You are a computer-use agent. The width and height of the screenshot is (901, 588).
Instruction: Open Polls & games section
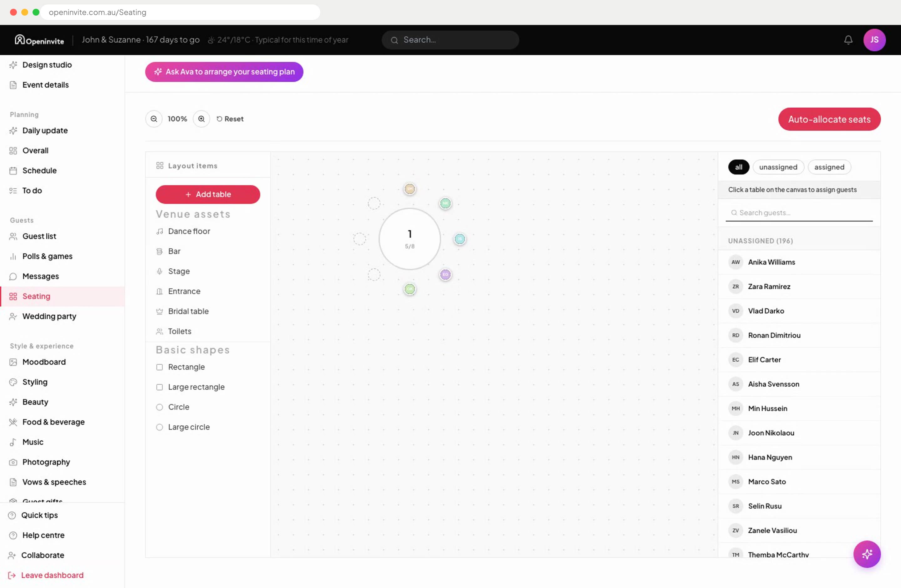click(63, 256)
